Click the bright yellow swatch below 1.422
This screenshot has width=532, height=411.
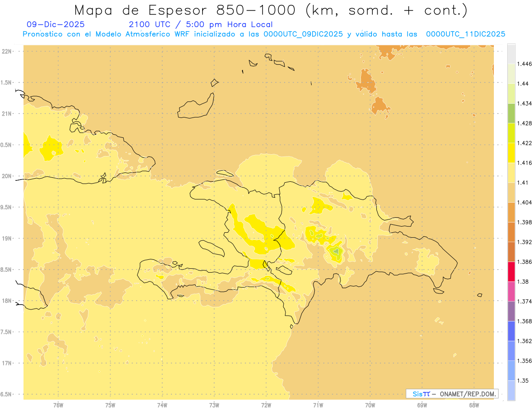pyautogui.click(x=511, y=153)
